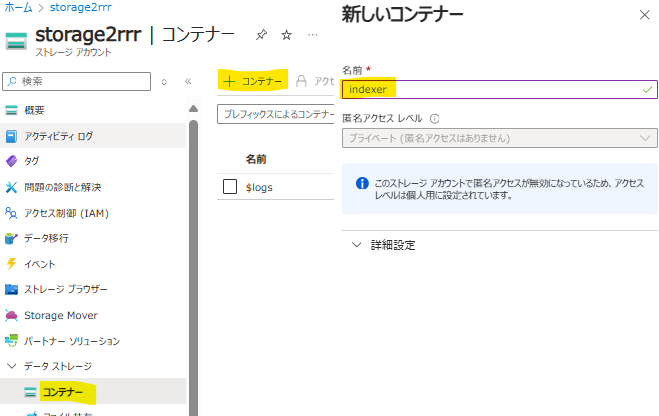Click the lightning bolt events icon
Viewport: 659px width, 416px height.
click(11, 264)
